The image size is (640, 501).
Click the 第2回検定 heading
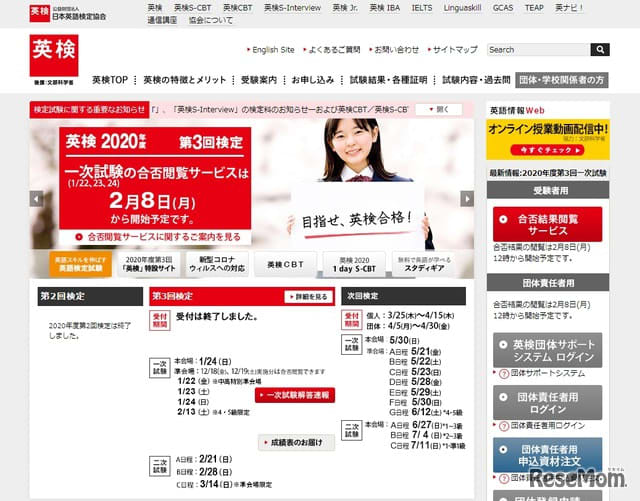(90, 296)
